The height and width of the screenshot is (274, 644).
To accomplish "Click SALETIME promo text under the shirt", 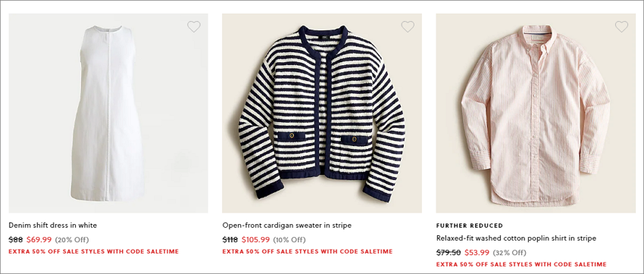I will 521,265.
